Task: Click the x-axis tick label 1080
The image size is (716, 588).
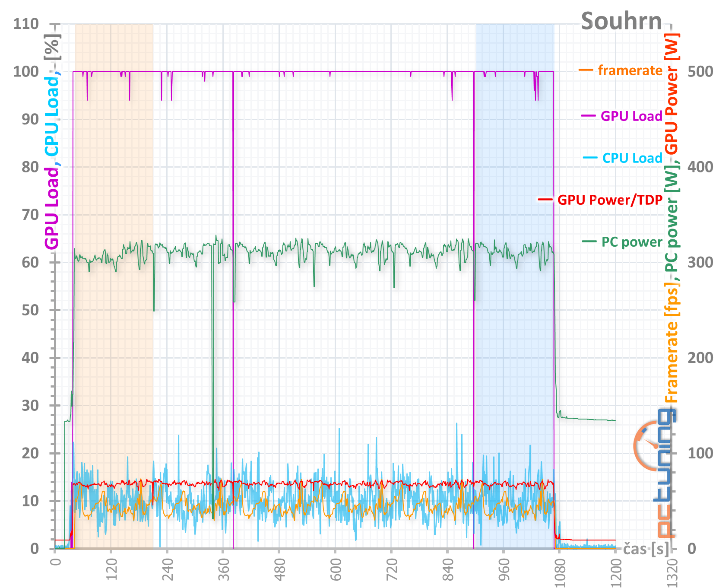Action: tap(561, 572)
